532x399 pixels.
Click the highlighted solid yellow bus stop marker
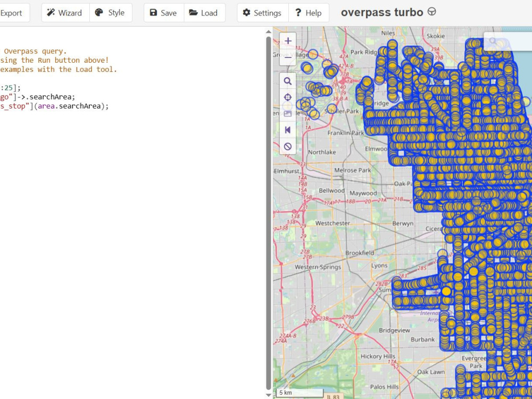point(446,291)
